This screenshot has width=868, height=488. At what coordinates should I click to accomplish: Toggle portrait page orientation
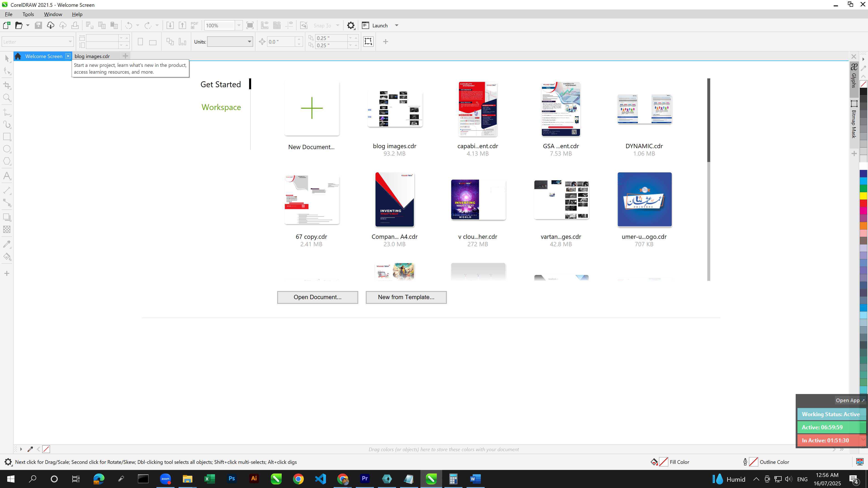click(x=141, y=42)
